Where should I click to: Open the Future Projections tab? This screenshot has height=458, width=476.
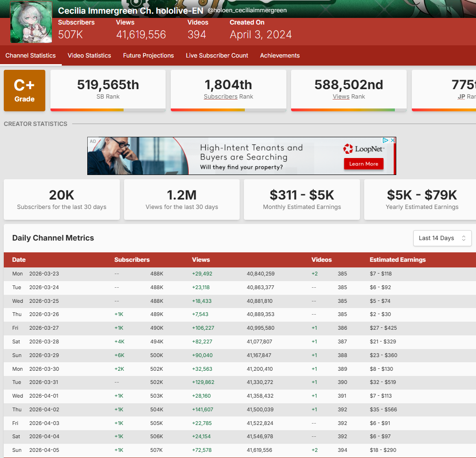pyautogui.click(x=149, y=56)
